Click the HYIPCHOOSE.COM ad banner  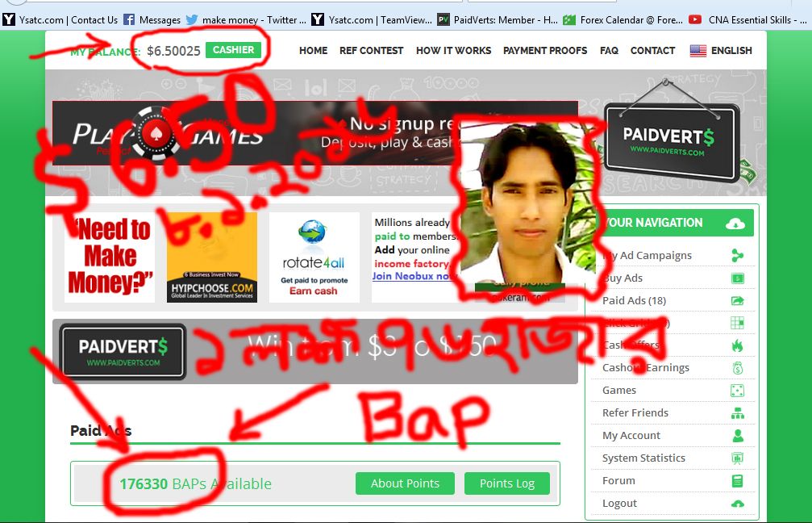212,257
